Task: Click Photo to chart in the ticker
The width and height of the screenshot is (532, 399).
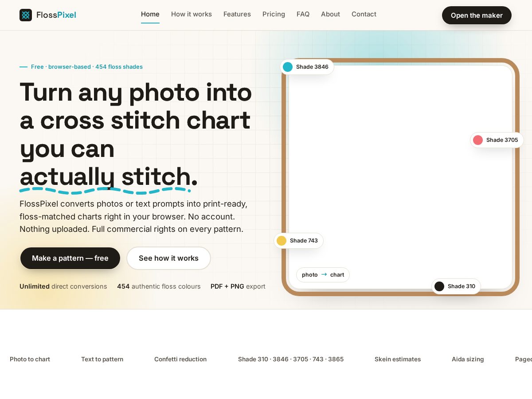Action: pos(30,359)
